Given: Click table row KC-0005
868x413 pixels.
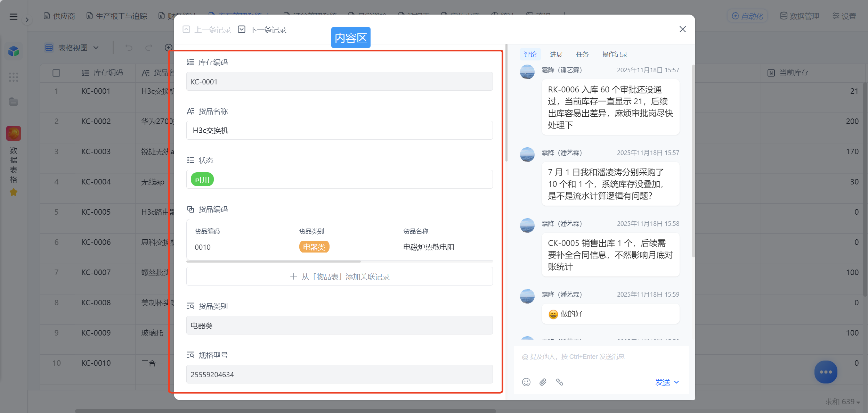Looking at the screenshot, I should (96, 212).
